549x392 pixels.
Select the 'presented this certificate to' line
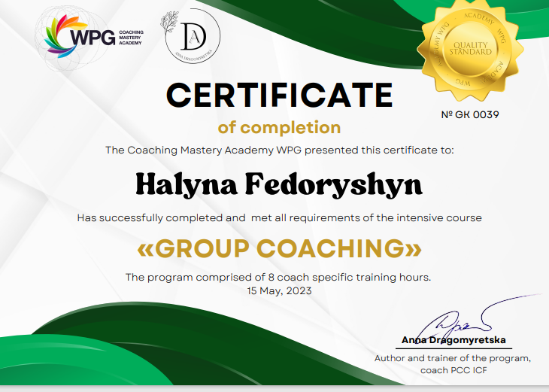[x=279, y=150]
